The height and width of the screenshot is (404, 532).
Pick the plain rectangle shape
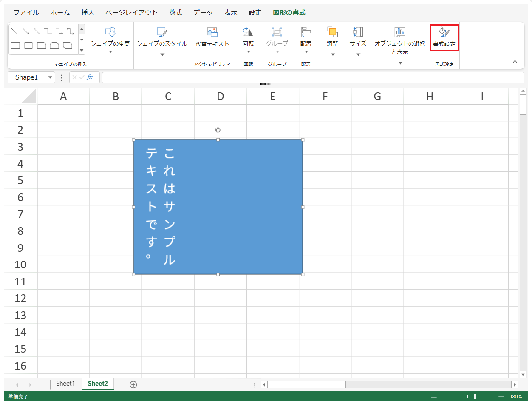(x=15, y=46)
